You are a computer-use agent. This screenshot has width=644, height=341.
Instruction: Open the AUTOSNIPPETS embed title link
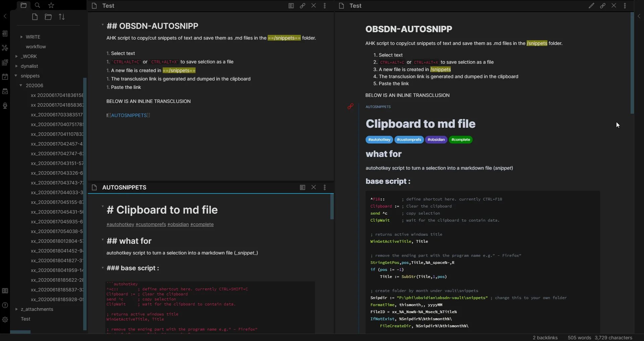378,107
